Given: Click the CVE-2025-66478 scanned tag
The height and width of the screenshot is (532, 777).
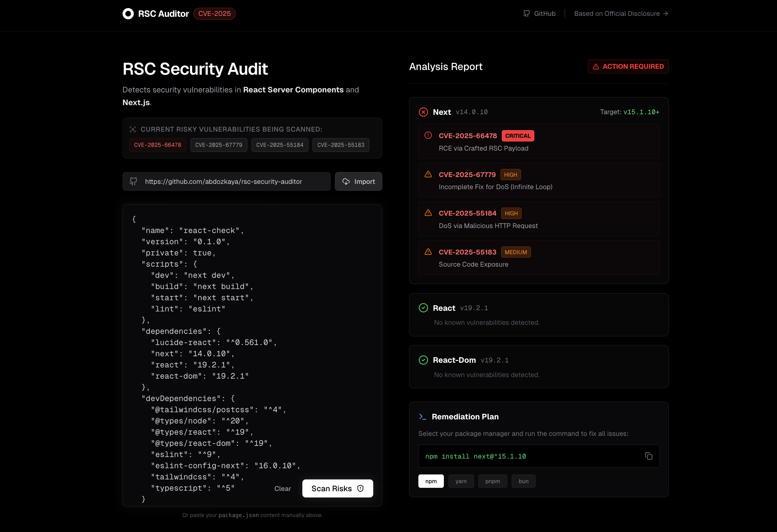Looking at the screenshot, I should [157, 145].
